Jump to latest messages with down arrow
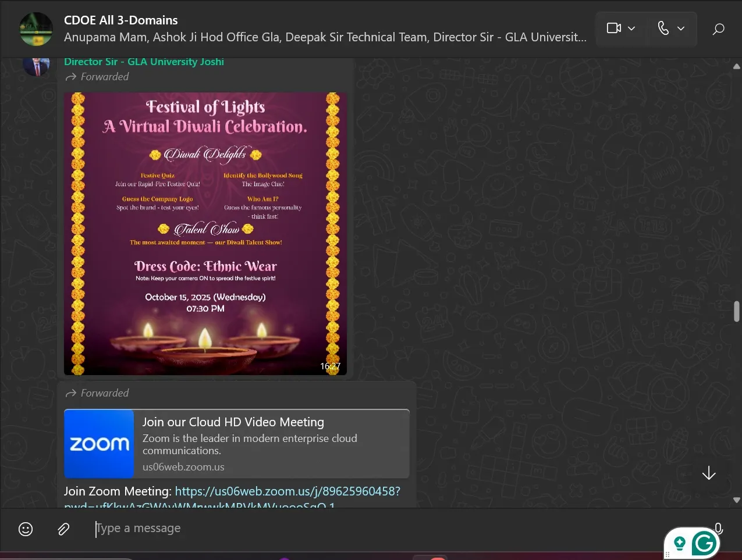Viewport: 742px width, 560px height. point(709,473)
